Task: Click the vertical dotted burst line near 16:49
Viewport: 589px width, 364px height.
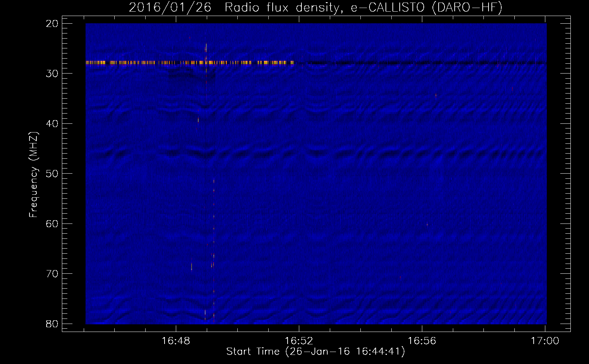Action: click(214, 251)
